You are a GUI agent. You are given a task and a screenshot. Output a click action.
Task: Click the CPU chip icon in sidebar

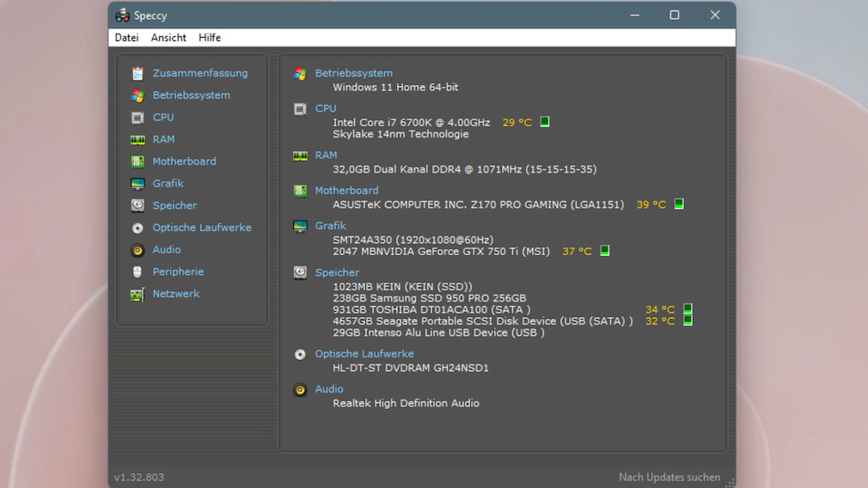(x=138, y=118)
